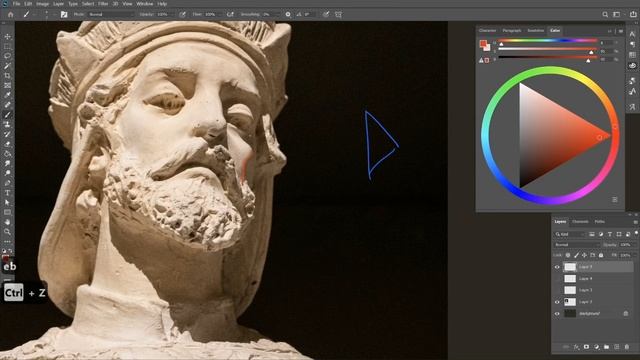
Task: Toggle lock position in Layers panel
Action: [584, 255]
